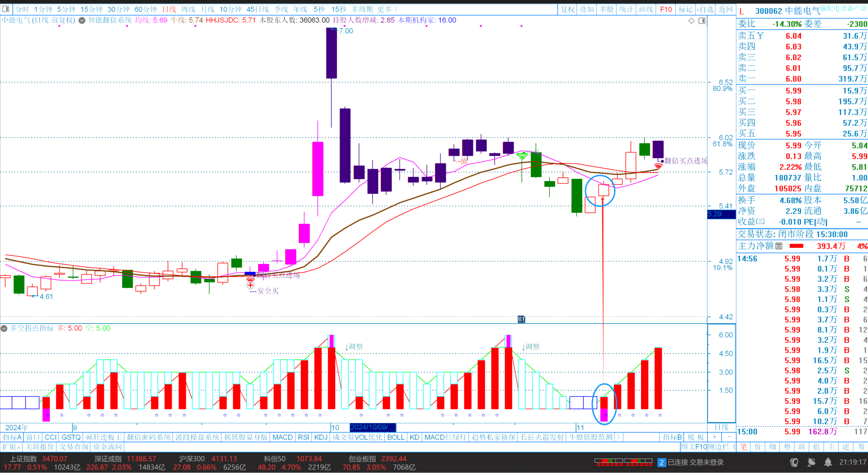
Task: Click the icon after 收益 label
Action: click(x=760, y=222)
